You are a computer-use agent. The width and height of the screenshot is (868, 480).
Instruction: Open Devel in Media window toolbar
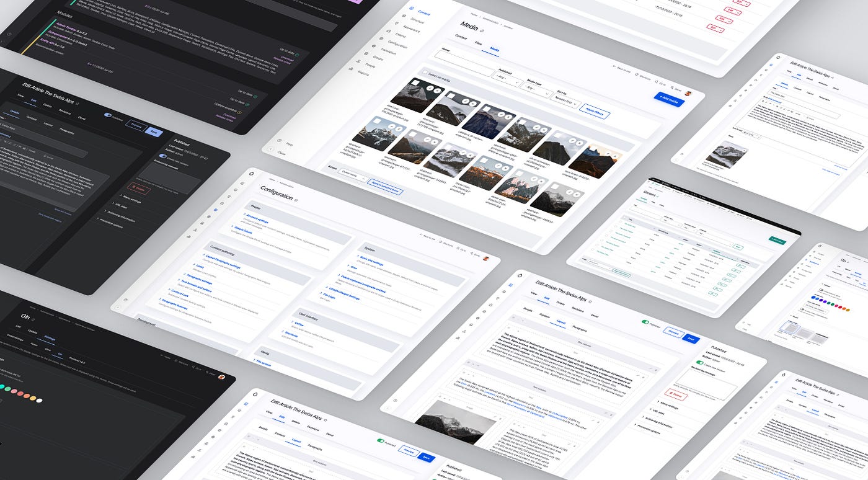677,87
